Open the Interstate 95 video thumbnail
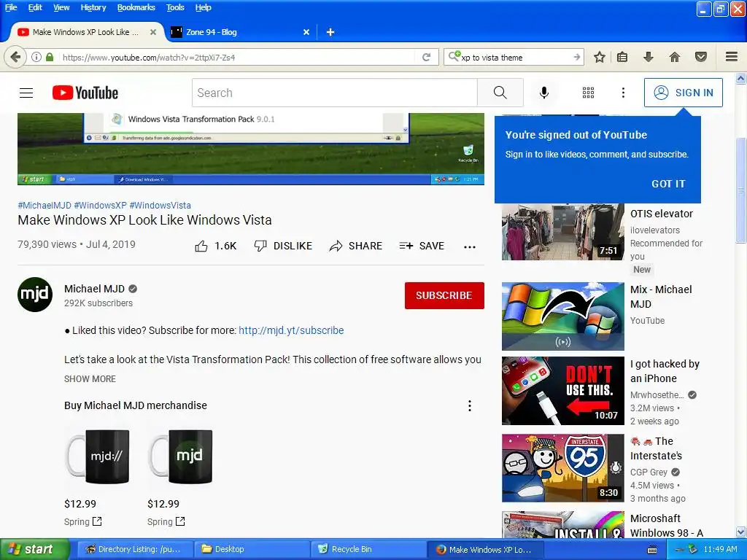The width and height of the screenshot is (747, 560). (x=562, y=467)
